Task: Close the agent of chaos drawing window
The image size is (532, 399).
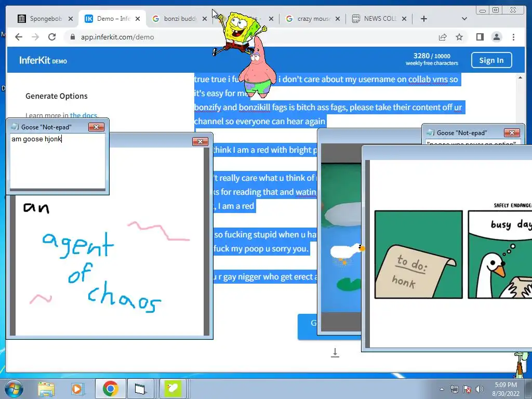Action: pos(200,141)
